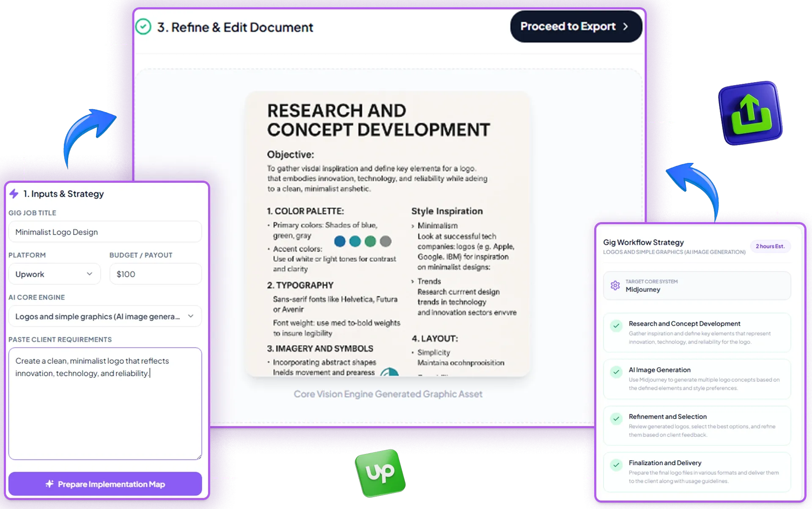
Task: Click the Prepare Implementation Map button
Action: click(105, 484)
